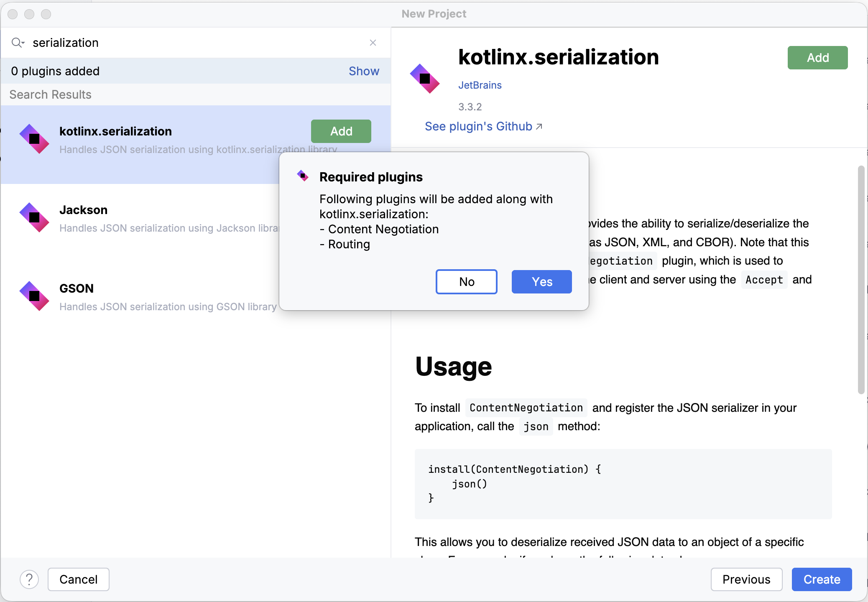Click the large Ktor logo in details pane
This screenshot has width=868, height=602.
[425, 79]
